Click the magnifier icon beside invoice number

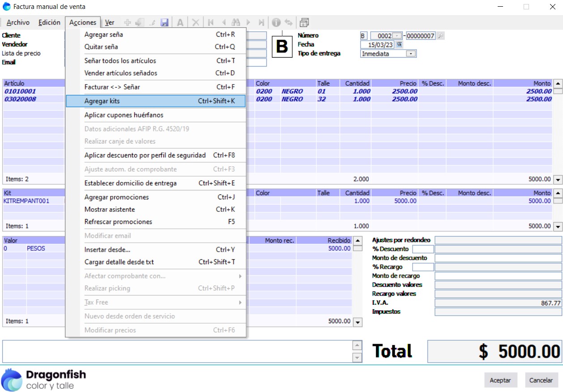tap(440, 36)
